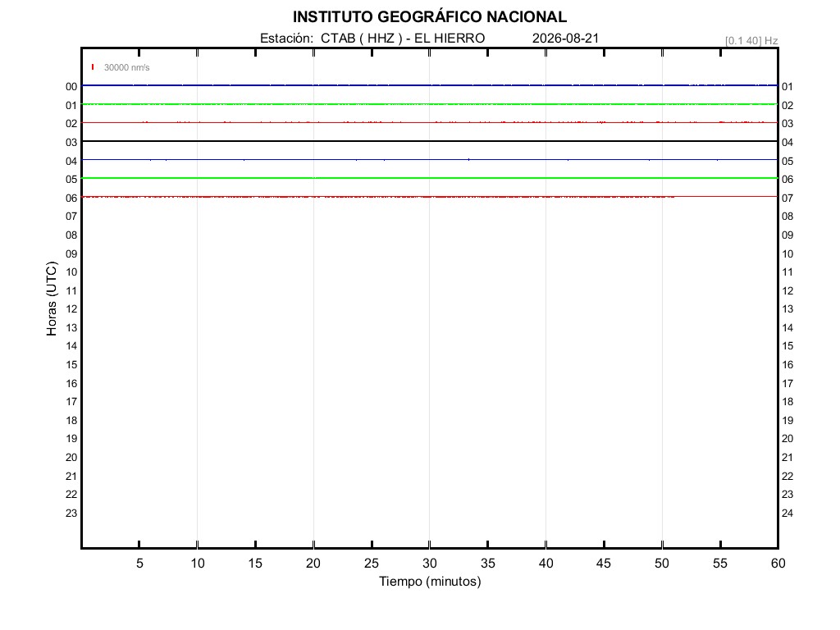Click the 'Horas (UTC)' axis label

point(52,299)
